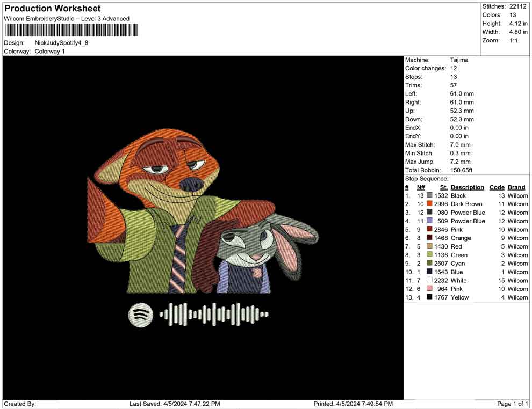Image resolution: width=532 pixels, height=409 pixels.
Task: Pick the White thread swatch in stop 11
Action: pyautogui.click(x=429, y=280)
